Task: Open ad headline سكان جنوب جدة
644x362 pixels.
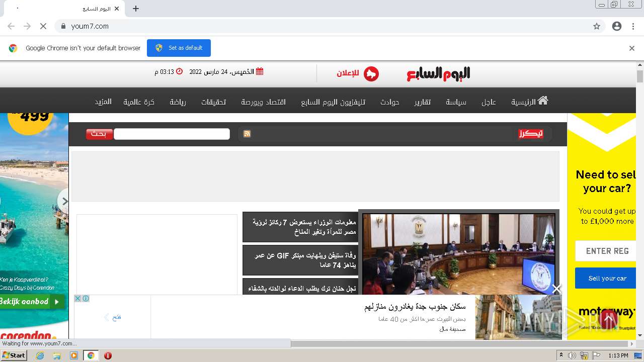Action: tap(415, 307)
